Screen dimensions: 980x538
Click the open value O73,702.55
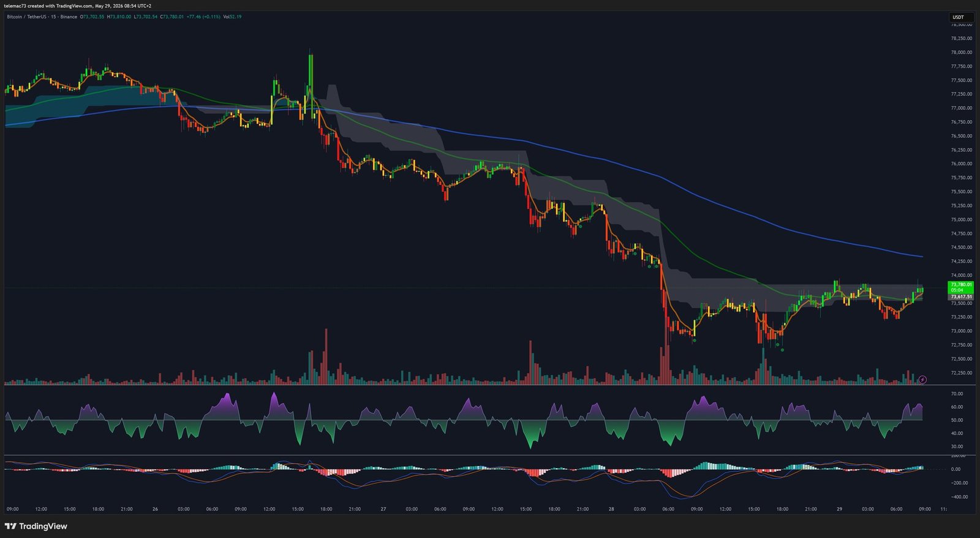tap(92, 17)
